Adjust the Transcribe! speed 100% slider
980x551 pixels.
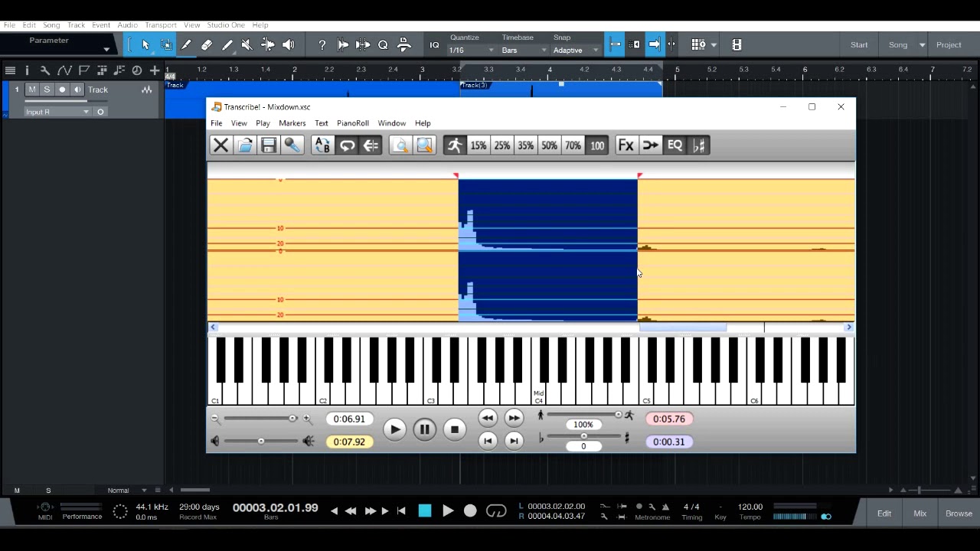[x=583, y=415]
